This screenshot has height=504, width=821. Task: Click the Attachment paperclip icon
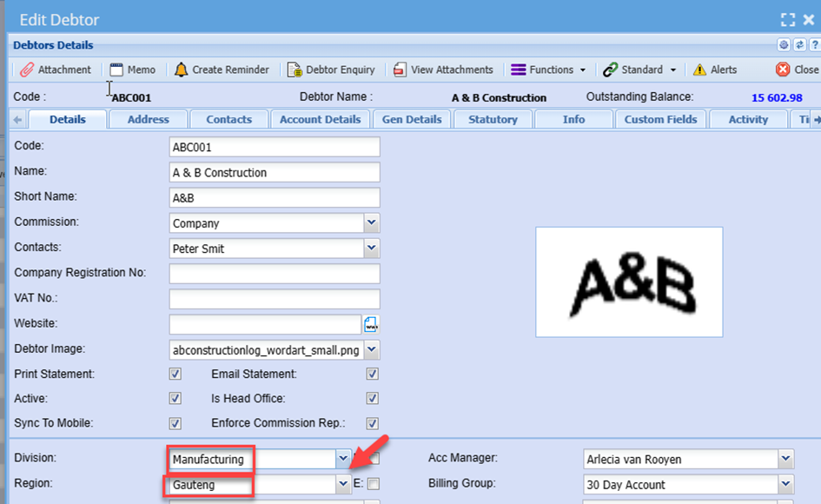click(27, 70)
